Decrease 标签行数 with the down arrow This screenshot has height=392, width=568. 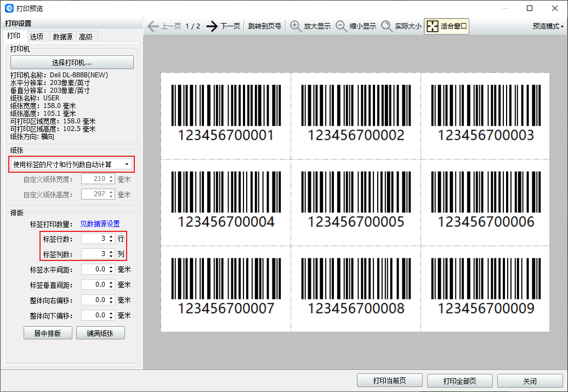(111, 241)
